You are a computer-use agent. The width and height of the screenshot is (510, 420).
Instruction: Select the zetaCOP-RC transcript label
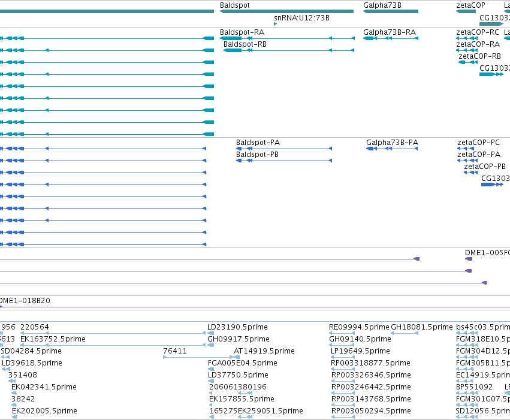point(478,32)
